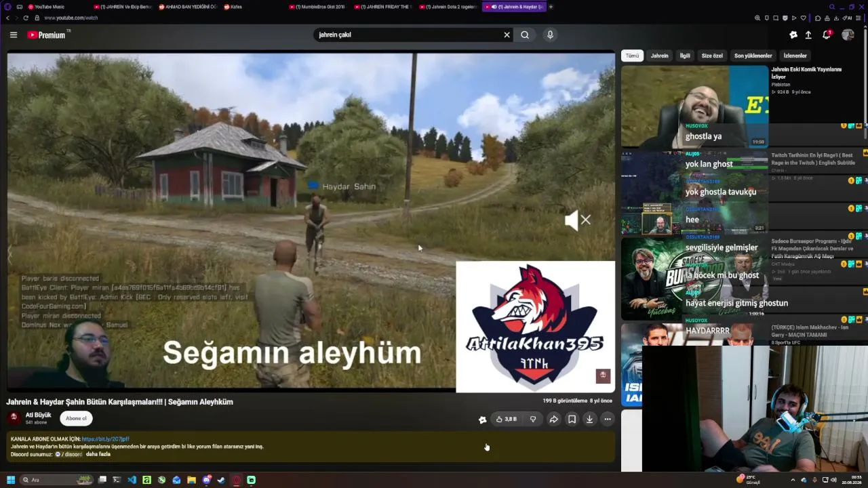Start voice search with the microphone
The image size is (868, 488).
pos(550,35)
